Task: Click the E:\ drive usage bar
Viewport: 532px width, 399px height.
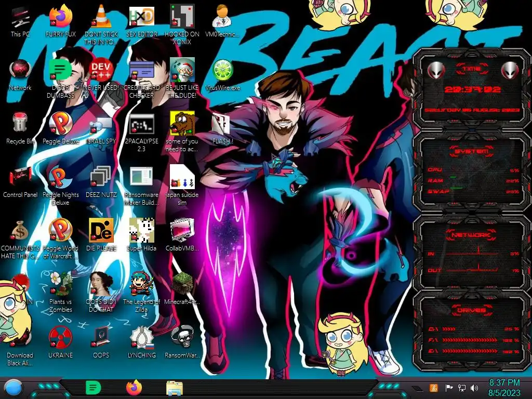Action: tap(470, 351)
